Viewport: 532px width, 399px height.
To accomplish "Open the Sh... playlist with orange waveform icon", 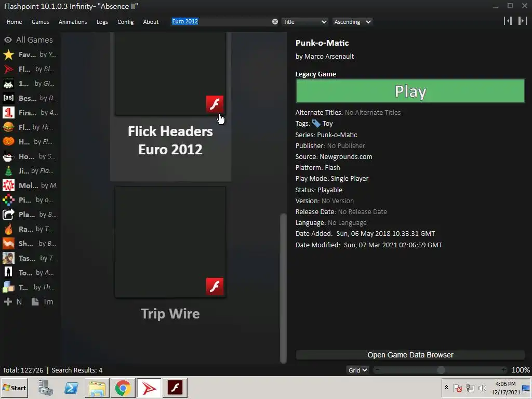I will pyautogui.click(x=30, y=244).
